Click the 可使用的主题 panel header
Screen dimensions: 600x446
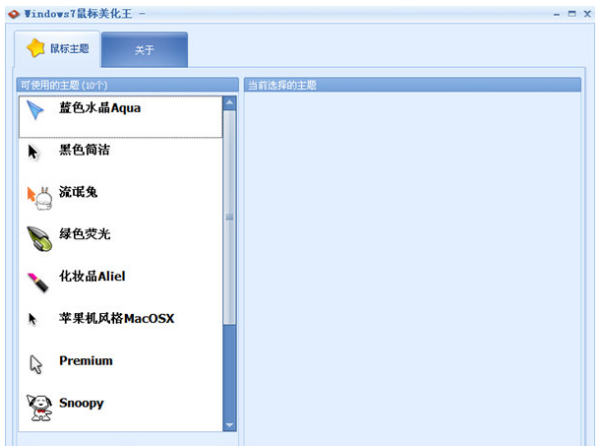pos(127,85)
